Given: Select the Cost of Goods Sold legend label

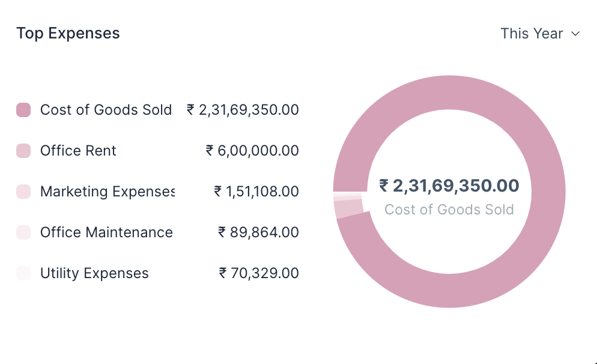Looking at the screenshot, I should (106, 110).
